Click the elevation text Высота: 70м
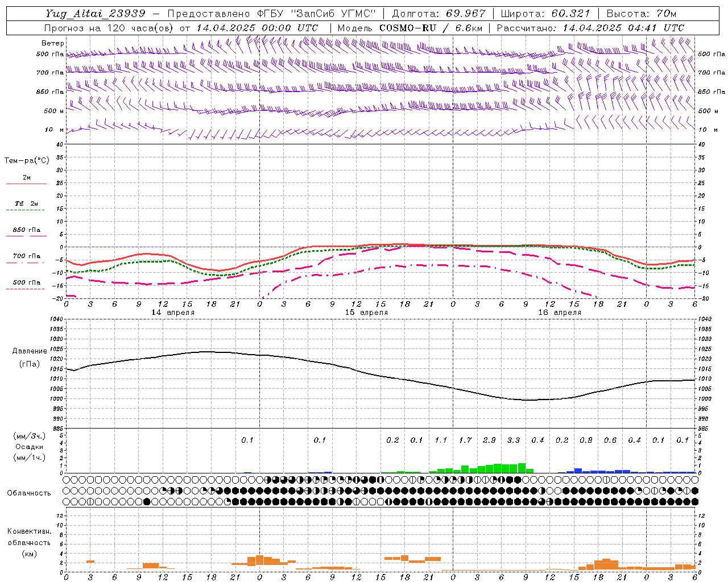Screen dimensions: 728x582 [642, 14]
